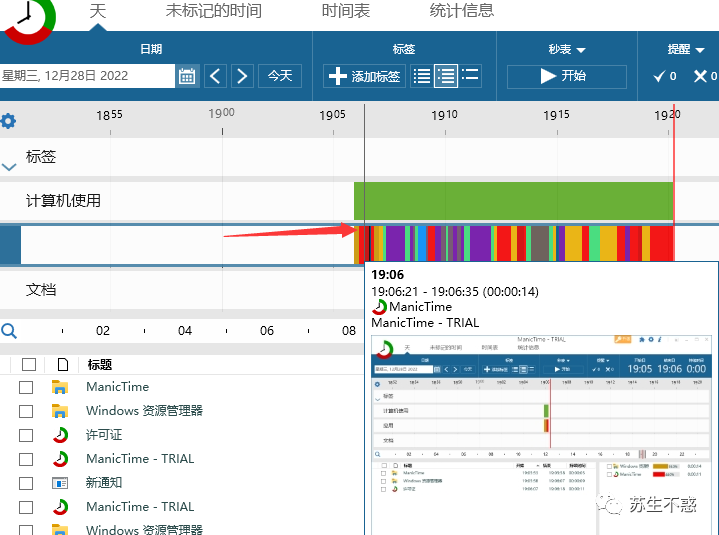719x535 pixels.
Task: Click the reminder X counter
Action: pyautogui.click(x=705, y=76)
